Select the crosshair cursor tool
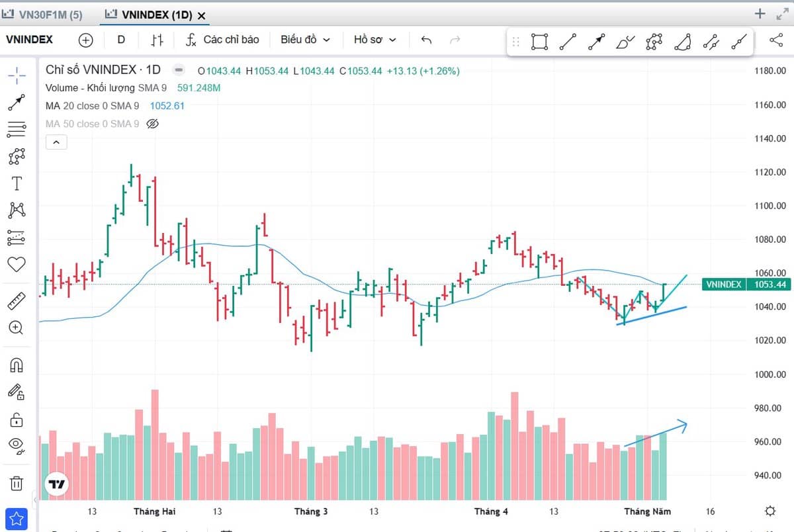The width and height of the screenshot is (794, 532). point(17,75)
